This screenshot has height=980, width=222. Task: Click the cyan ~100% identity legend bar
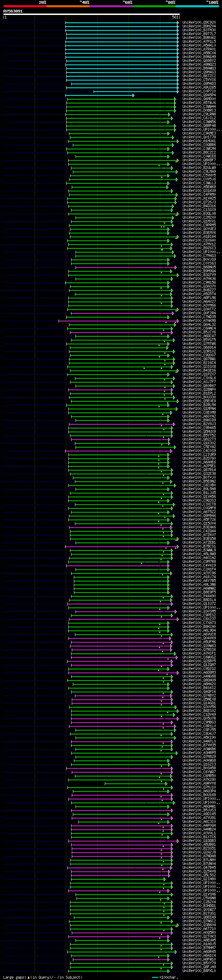click(197, 6)
